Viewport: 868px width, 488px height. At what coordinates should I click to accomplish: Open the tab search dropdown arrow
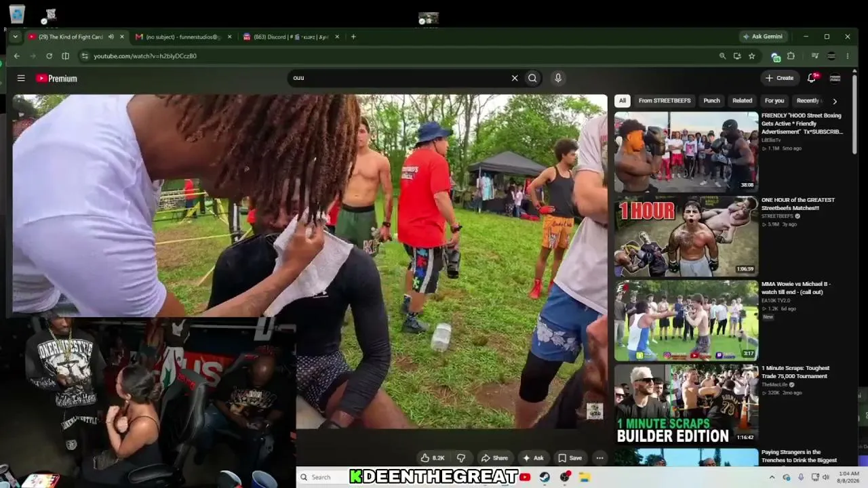tap(15, 37)
